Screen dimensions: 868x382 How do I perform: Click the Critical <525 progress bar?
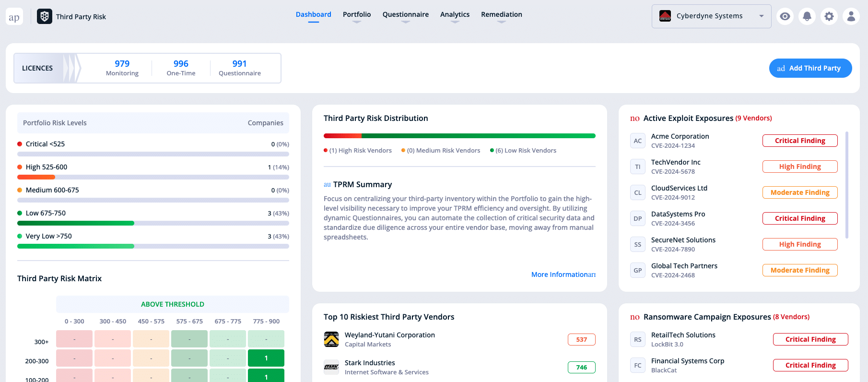tap(153, 154)
